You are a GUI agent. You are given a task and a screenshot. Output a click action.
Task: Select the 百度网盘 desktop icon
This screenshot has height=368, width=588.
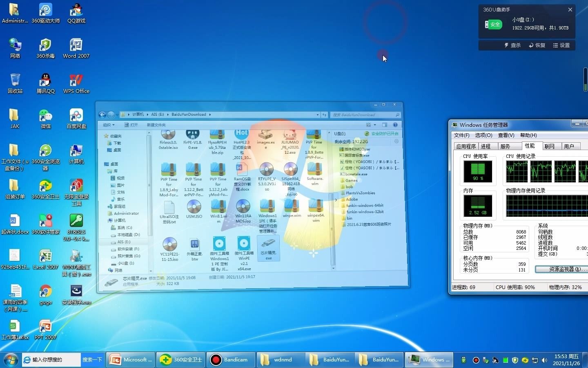click(76, 119)
